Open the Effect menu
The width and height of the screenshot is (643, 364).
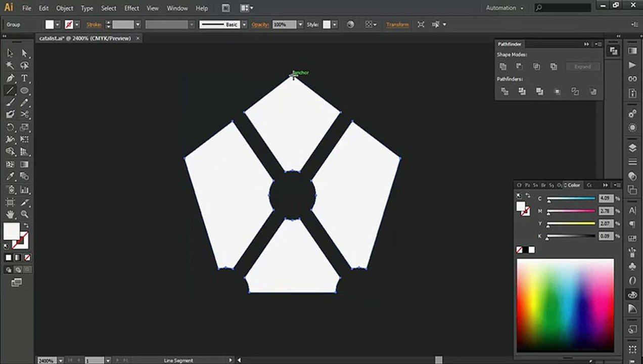pyautogui.click(x=131, y=8)
